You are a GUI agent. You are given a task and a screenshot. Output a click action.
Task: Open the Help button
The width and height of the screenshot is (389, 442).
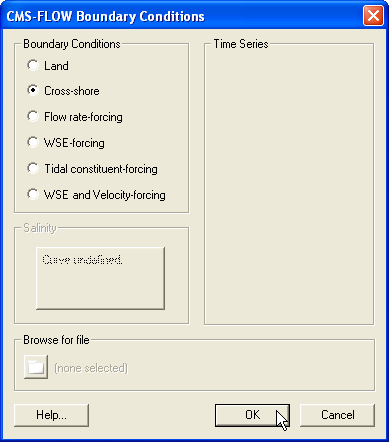(51, 415)
